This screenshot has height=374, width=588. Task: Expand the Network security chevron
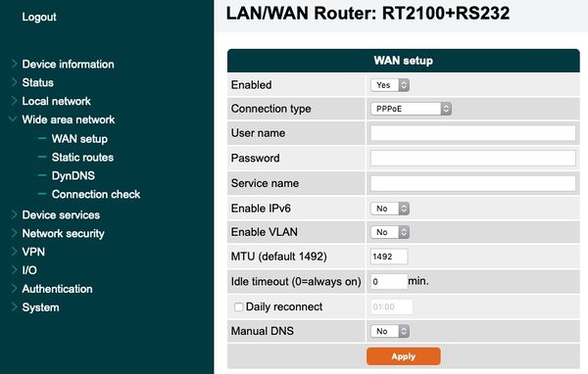pos(14,233)
